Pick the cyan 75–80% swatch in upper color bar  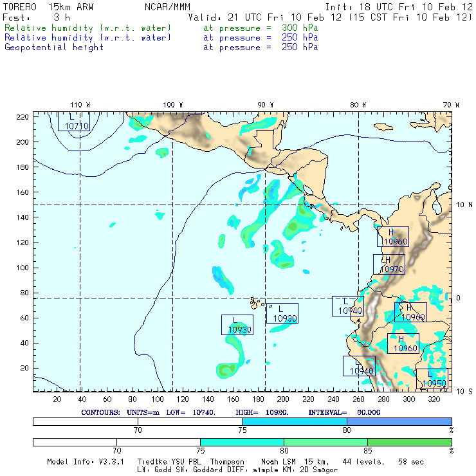coord(295,422)
